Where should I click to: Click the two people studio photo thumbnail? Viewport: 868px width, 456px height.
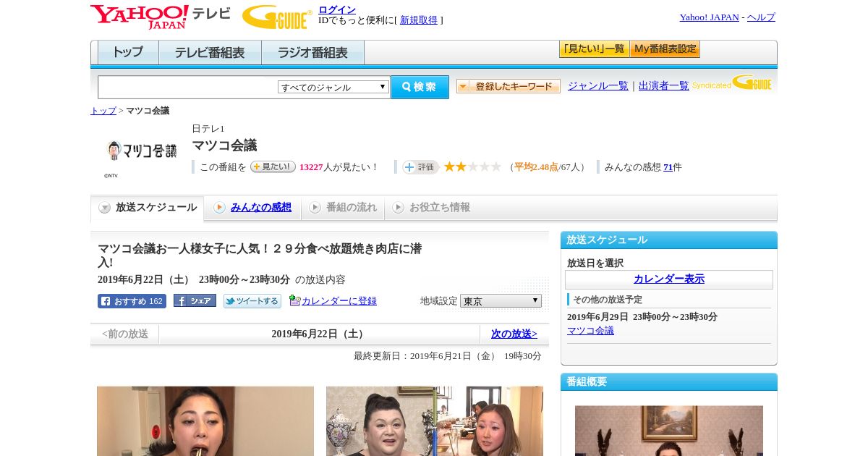pyautogui.click(x=435, y=421)
